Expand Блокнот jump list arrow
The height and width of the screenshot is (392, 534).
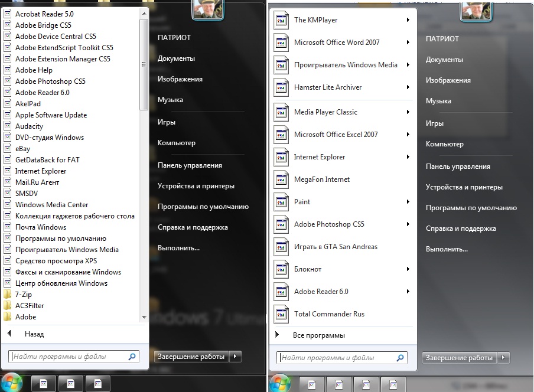point(408,269)
